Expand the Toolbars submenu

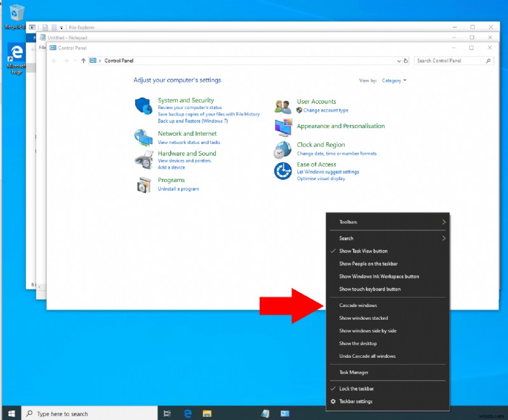[348, 221]
